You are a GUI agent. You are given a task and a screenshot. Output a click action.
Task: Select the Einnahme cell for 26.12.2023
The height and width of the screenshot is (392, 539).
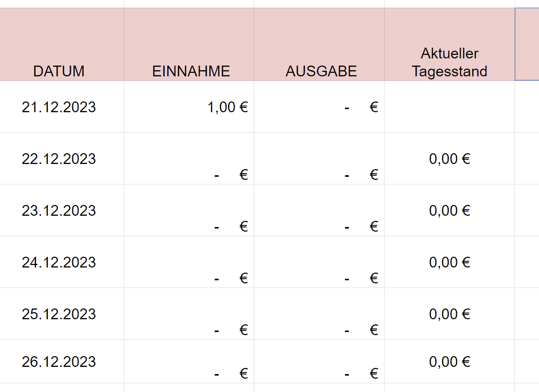pyautogui.click(x=189, y=361)
